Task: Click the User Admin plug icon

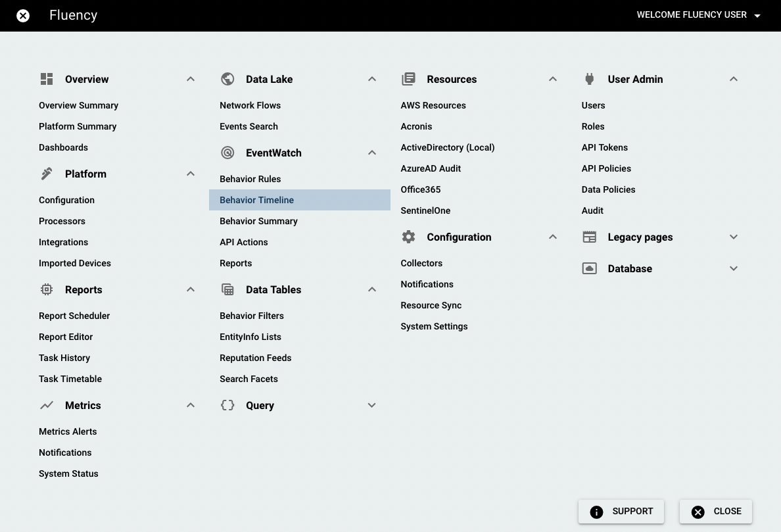Action: pyautogui.click(x=590, y=79)
